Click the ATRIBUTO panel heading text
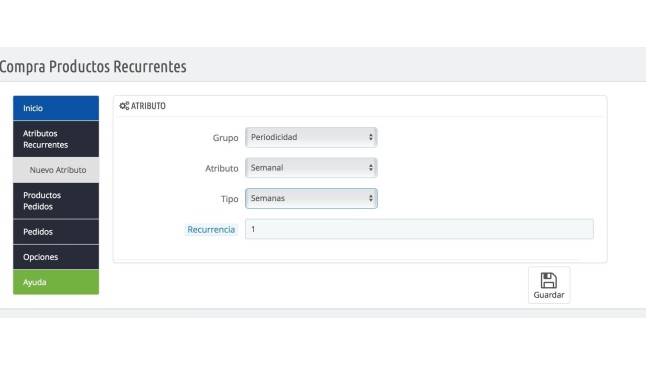Viewport: 646px width, 366px height. coord(148,106)
